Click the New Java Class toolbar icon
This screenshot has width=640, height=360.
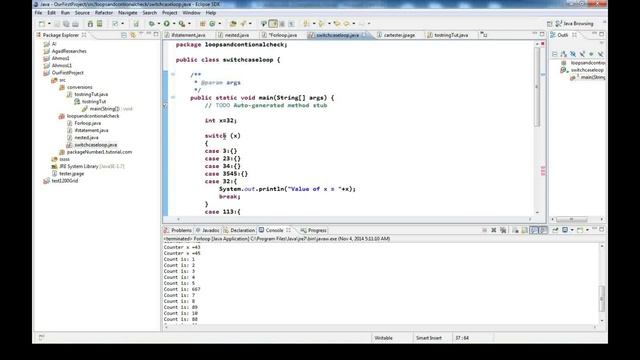pyautogui.click(x=212, y=24)
